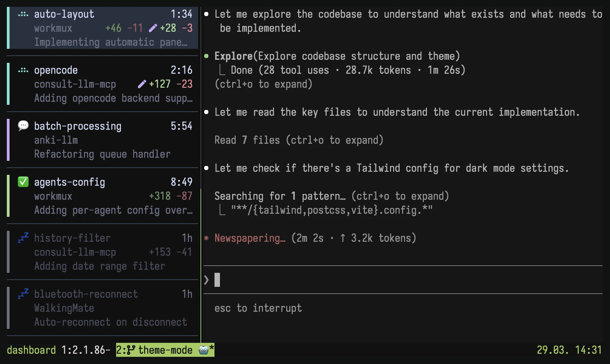Click the purple color bar beside batch-processing
The image size is (610, 364).
[8, 140]
